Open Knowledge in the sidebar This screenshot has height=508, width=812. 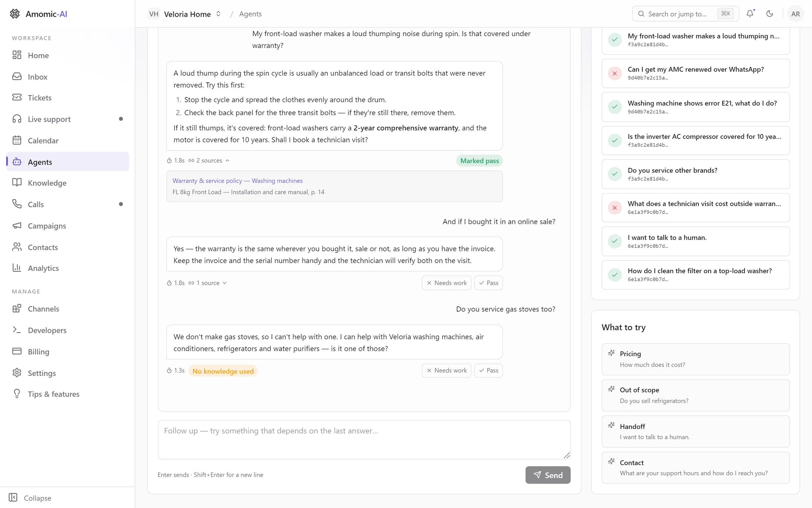68,183
